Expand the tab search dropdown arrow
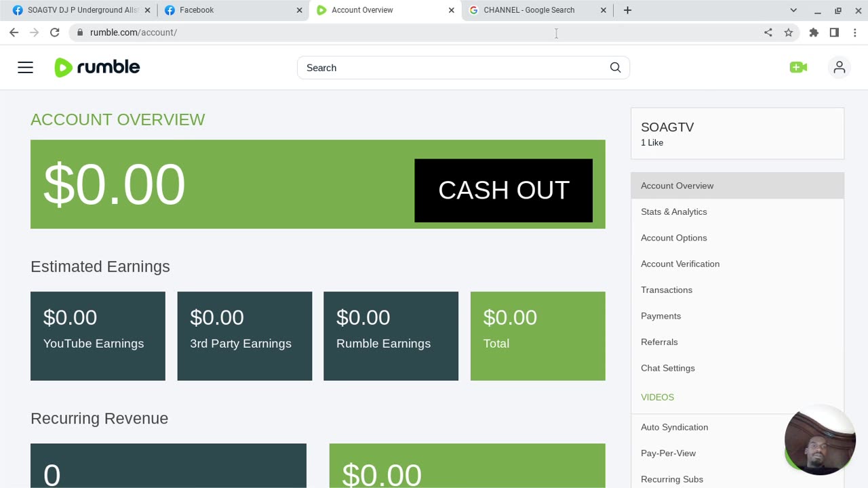Image resolution: width=868 pixels, height=488 pixels. 793,10
